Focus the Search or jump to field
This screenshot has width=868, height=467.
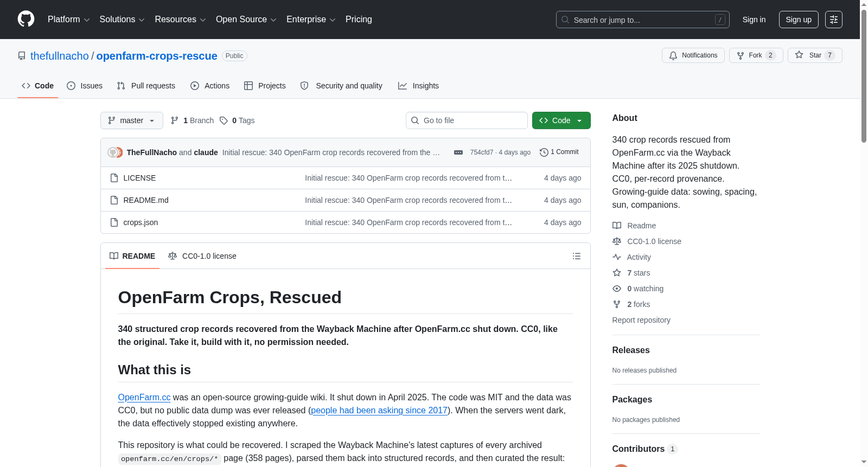(x=643, y=20)
